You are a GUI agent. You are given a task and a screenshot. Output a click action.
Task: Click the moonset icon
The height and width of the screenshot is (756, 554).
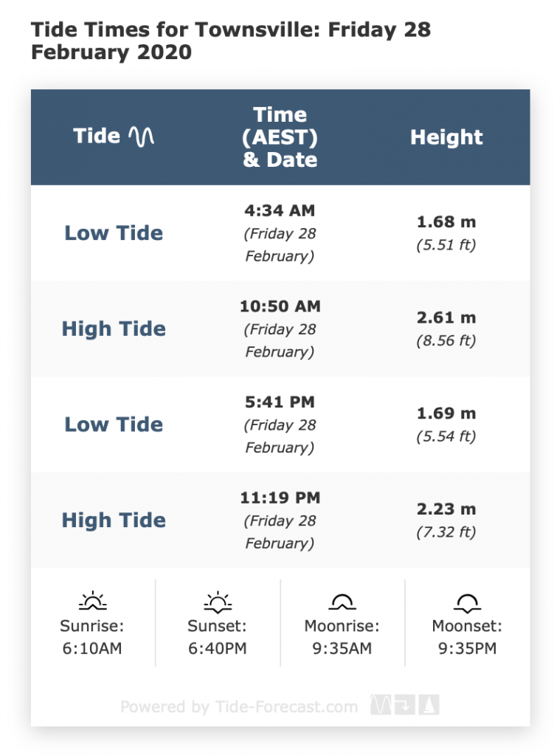pos(467,602)
